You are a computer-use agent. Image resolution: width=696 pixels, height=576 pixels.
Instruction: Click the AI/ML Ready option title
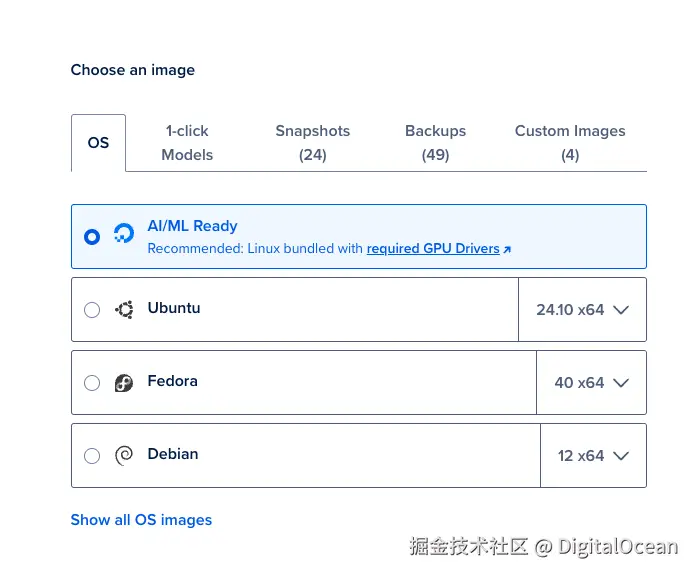pos(192,226)
